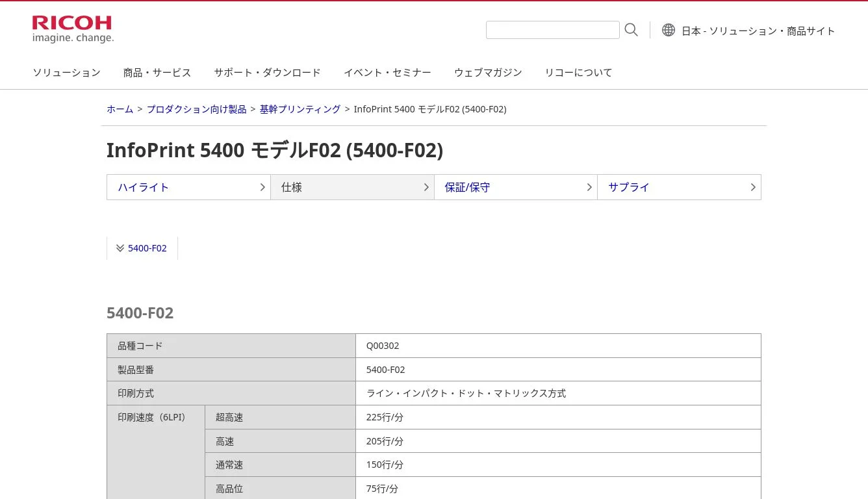This screenshot has height=499, width=868.
Task: Click the double-chevron icon beside 5400-F02
Action: (x=120, y=248)
